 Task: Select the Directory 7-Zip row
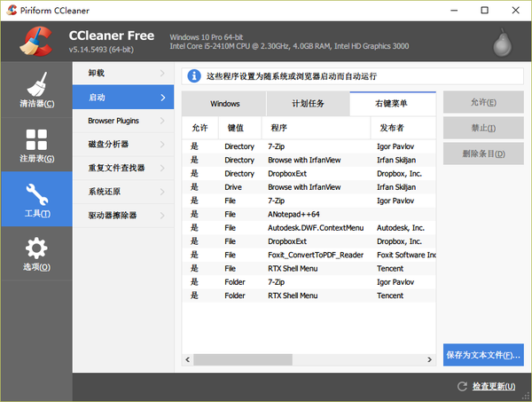point(309,146)
